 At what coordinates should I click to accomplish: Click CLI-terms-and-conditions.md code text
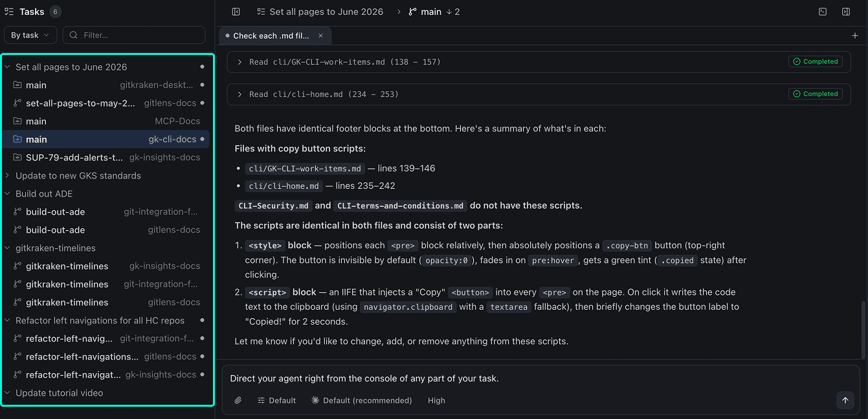point(400,206)
